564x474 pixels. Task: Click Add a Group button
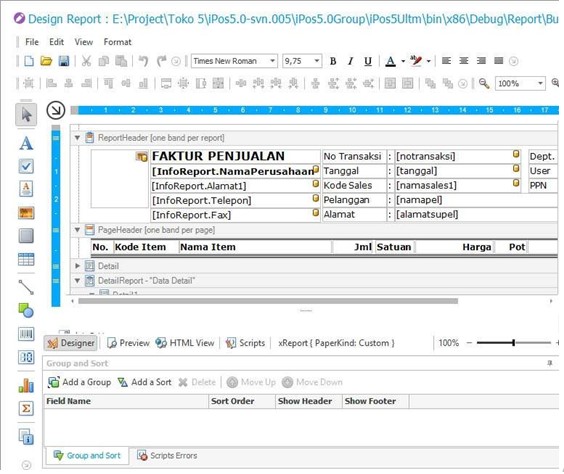(x=79, y=382)
